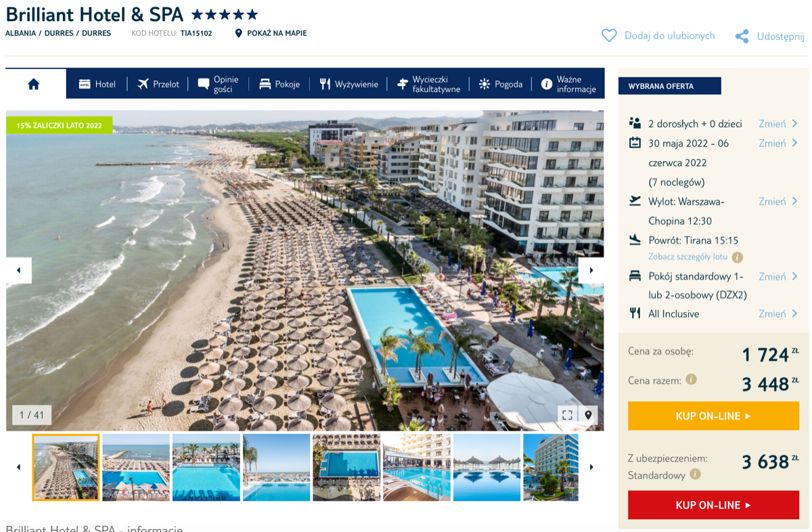The width and height of the screenshot is (812, 532).
Task: Open the Wycieczki fakultatywne tab
Action: pyautogui.click(x=428, y=84)
